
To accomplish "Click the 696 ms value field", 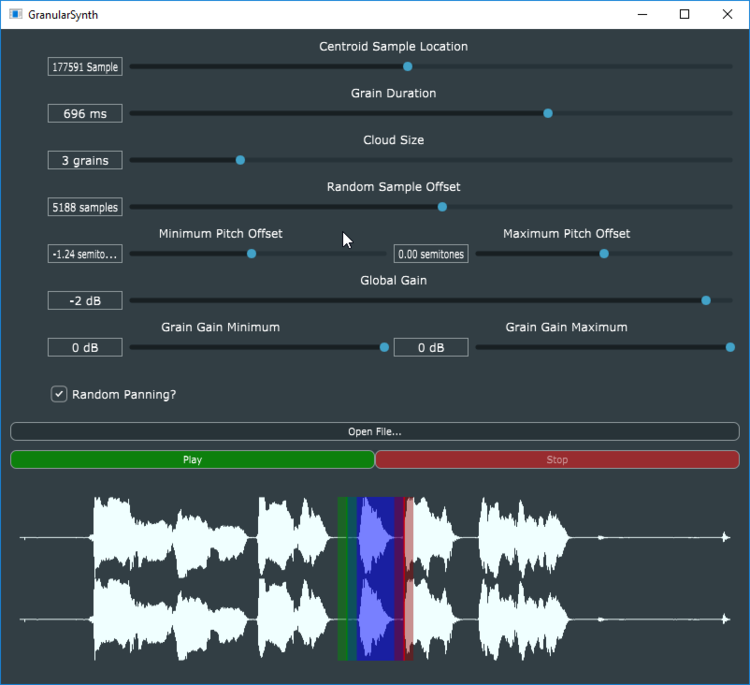I will click(85, 113).
